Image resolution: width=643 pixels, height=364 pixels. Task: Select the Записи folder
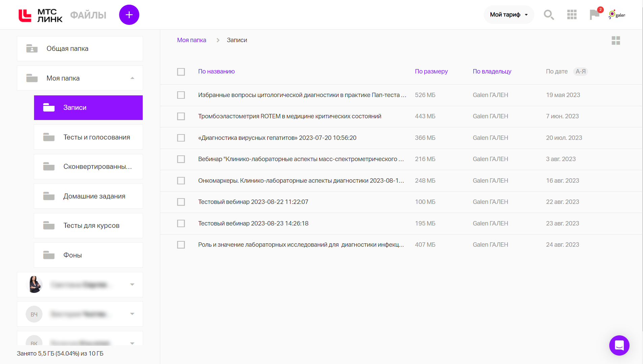coord(88,108)
